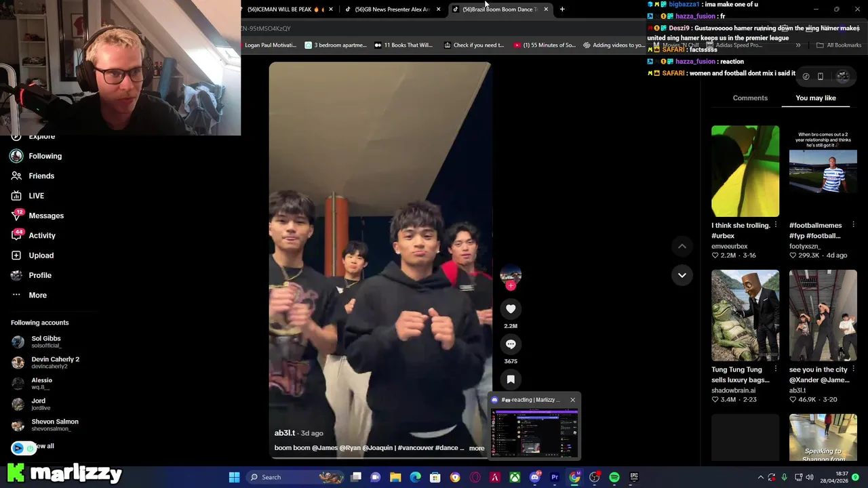Open ab3l.t creator profile name

click(x=285, y=433)
